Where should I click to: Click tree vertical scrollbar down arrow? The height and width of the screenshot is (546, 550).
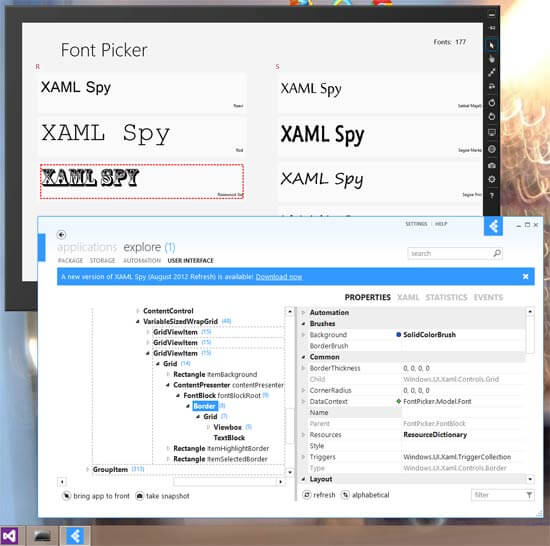click(290, 472)
